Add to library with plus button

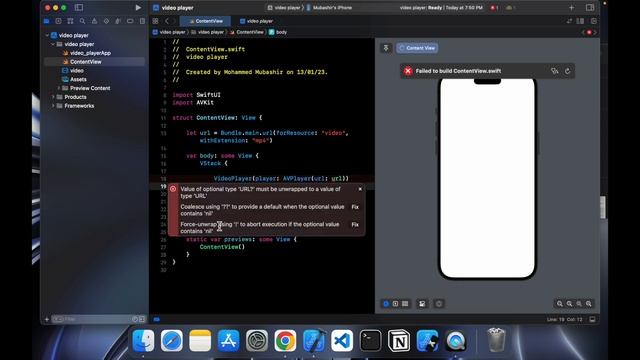[571, 7]
